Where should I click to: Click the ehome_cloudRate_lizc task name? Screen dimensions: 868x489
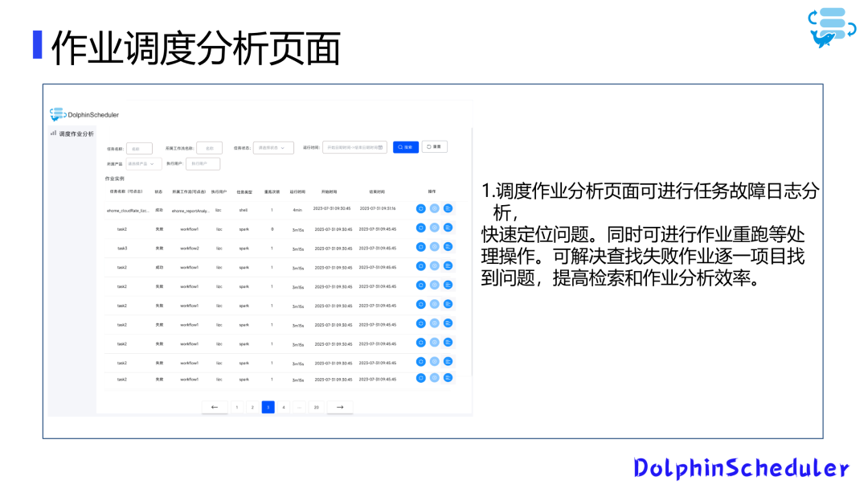pyautogui.click(x=127, y=211)
